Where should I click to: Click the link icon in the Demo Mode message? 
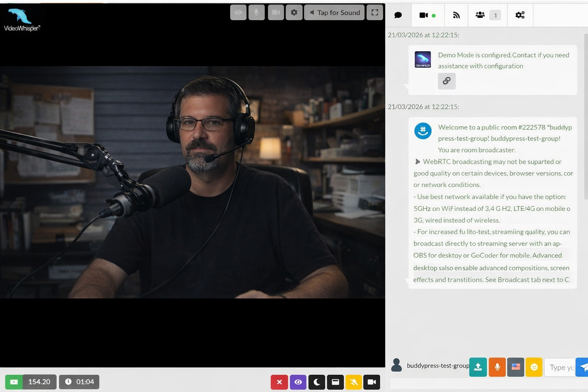[x=447, y=81]
